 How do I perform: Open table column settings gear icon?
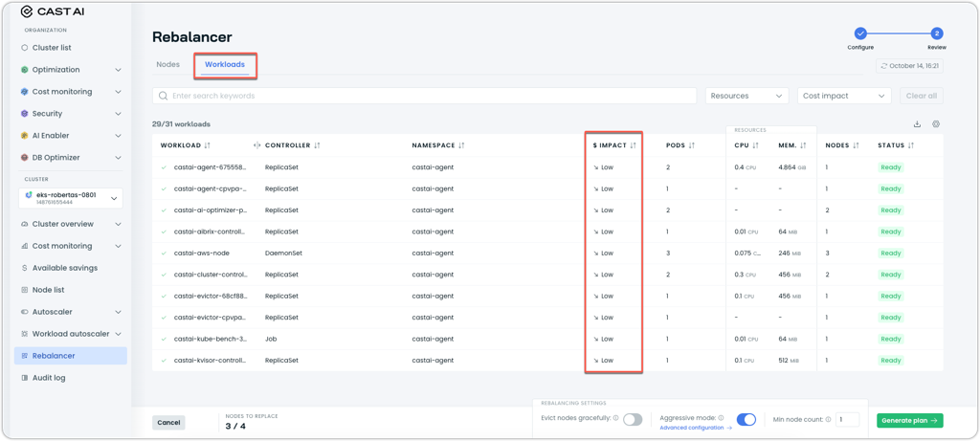(x=936, y=123)
